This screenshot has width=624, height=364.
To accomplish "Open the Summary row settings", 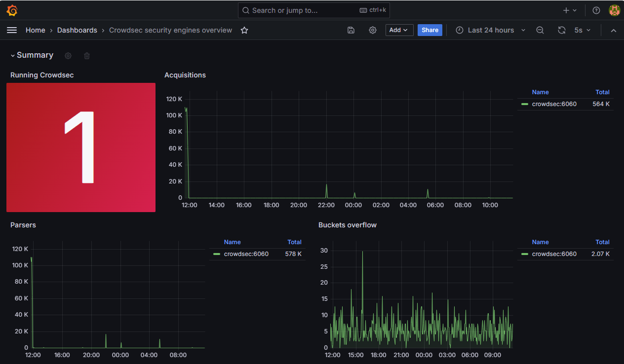I will 68,55.
